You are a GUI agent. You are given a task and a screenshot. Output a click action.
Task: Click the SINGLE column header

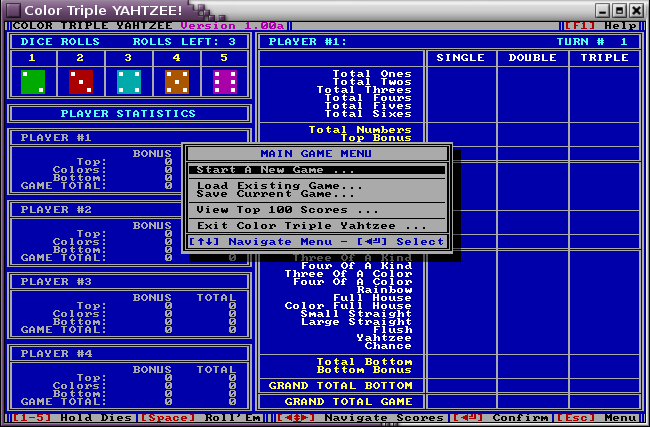461,58
